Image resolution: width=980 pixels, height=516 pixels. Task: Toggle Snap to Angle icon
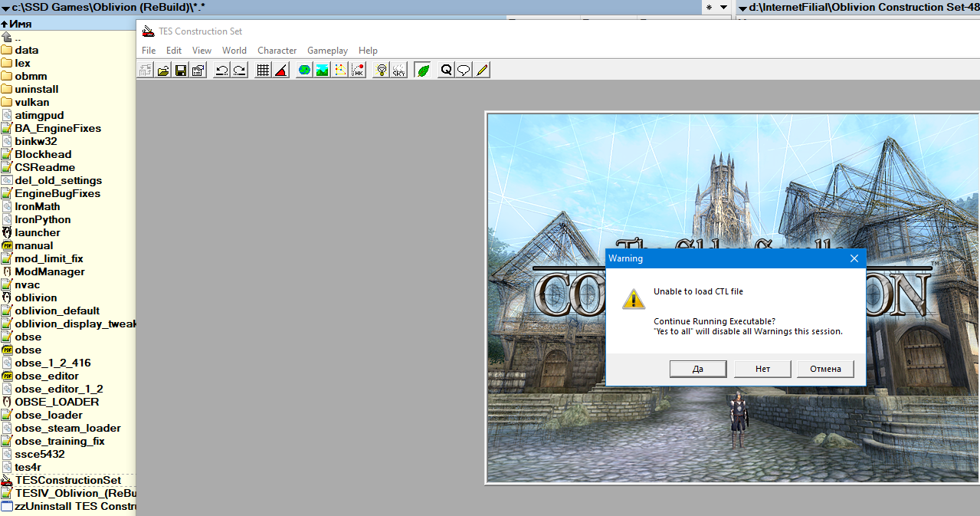point(280,71)
